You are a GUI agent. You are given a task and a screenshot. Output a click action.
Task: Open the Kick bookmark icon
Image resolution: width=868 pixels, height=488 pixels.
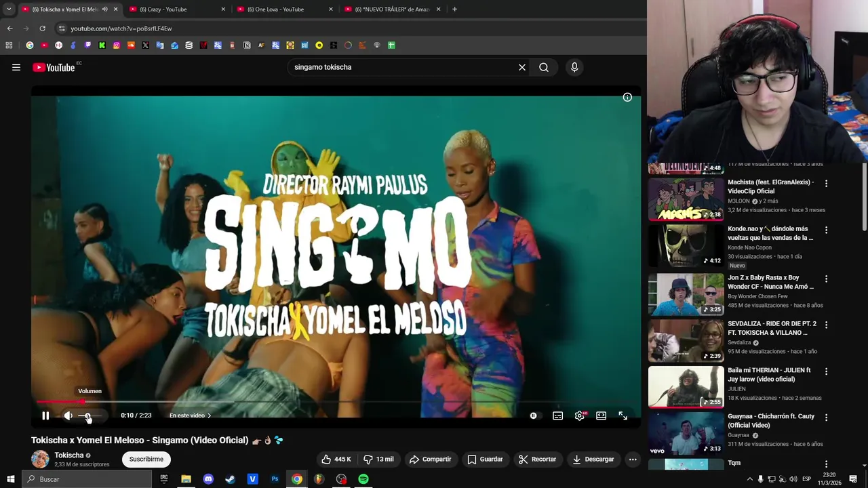102,45
